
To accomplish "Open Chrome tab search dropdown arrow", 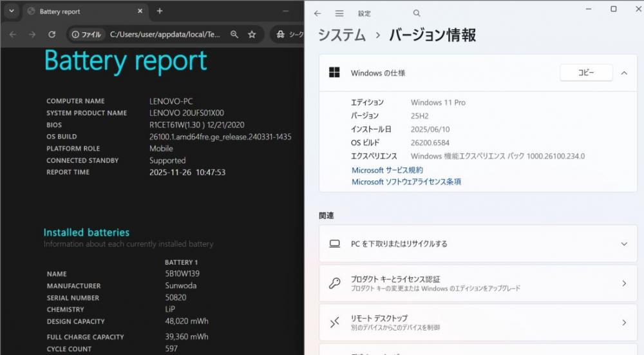I will [12, 11].
